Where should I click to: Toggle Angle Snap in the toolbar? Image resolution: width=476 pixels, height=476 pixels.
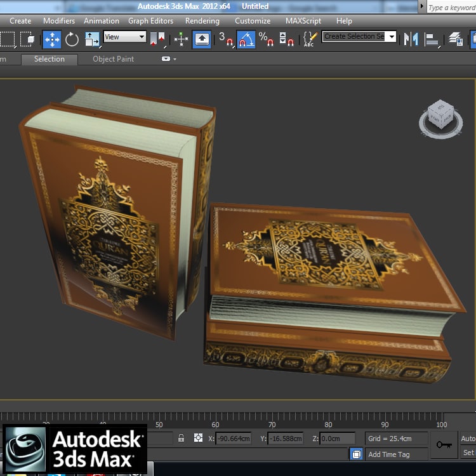246,39
